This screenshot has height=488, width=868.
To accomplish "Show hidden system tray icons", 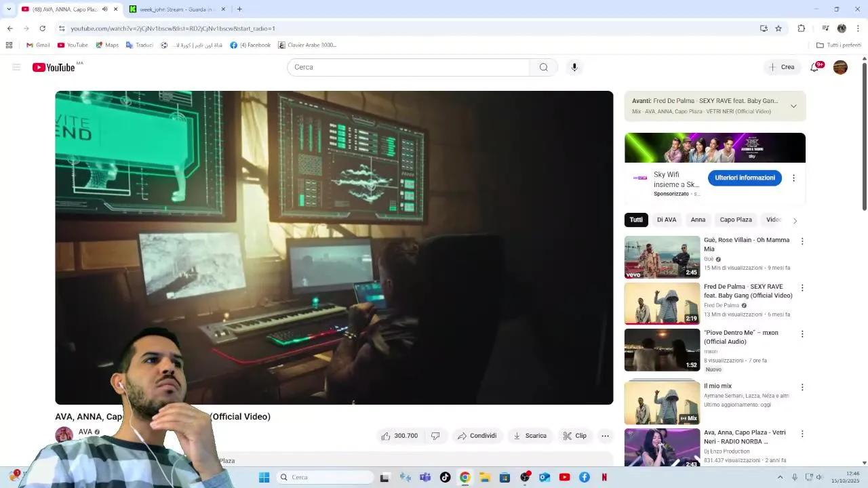I will (x=778, y=477).
